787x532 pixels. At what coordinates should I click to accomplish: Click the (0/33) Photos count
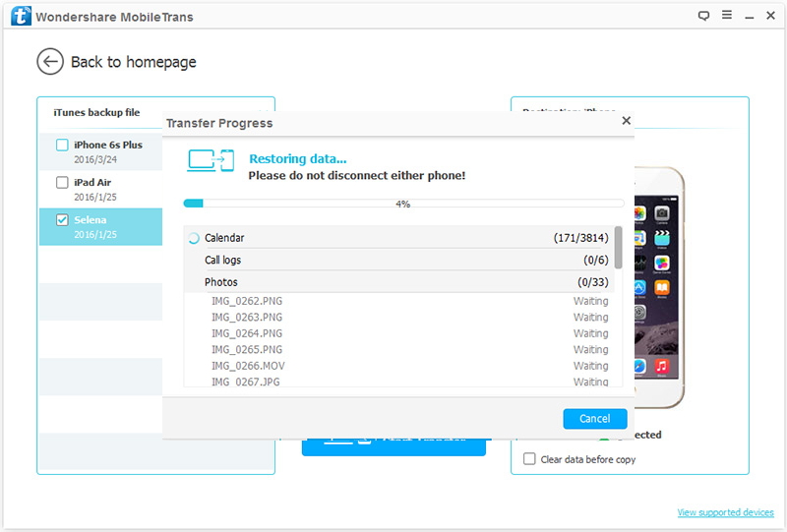(x=593, y=282)
